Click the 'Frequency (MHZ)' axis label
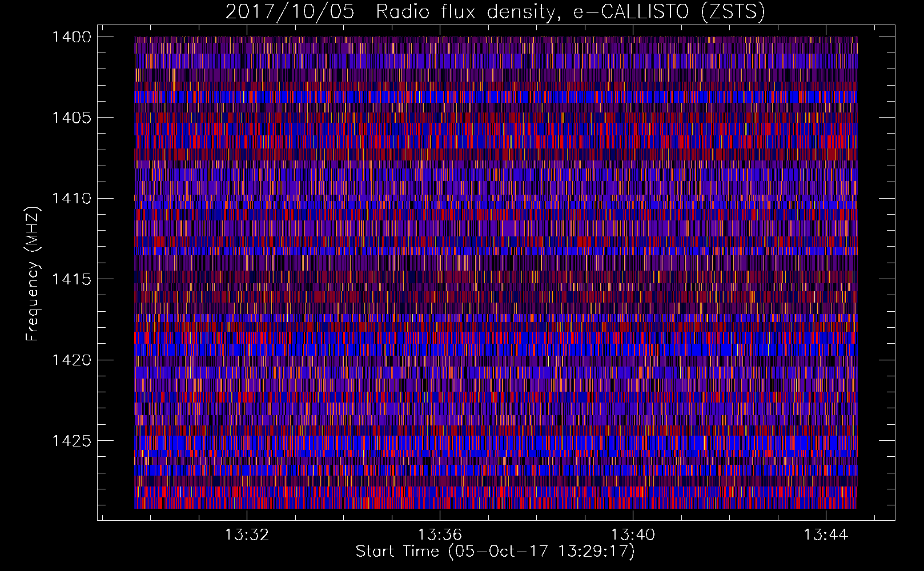Image resolution: width=924 pixels, height=571 pixels. coord(33,274)
